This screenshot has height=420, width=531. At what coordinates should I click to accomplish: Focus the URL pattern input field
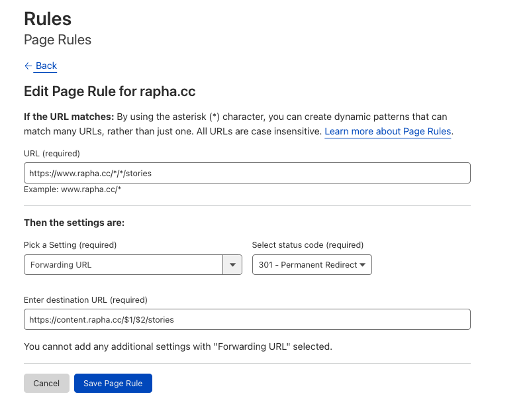click(247, 173)
